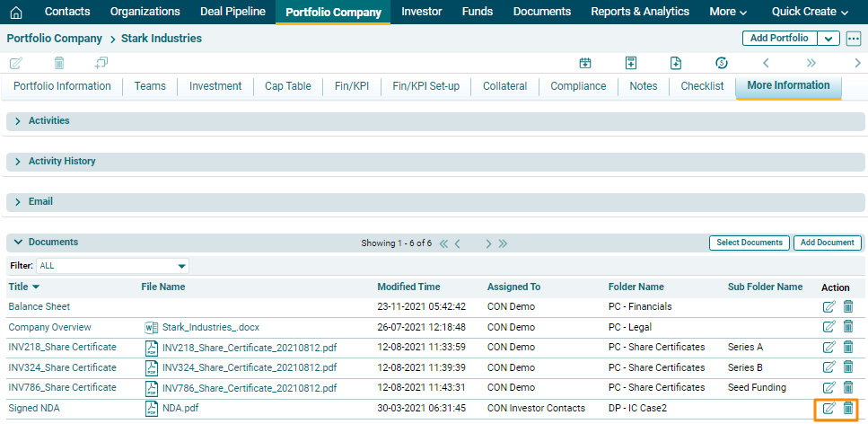This screenshot has height=424, width=868.
Task: Edit the Signed NDA document row
Action: click(829, 409)
